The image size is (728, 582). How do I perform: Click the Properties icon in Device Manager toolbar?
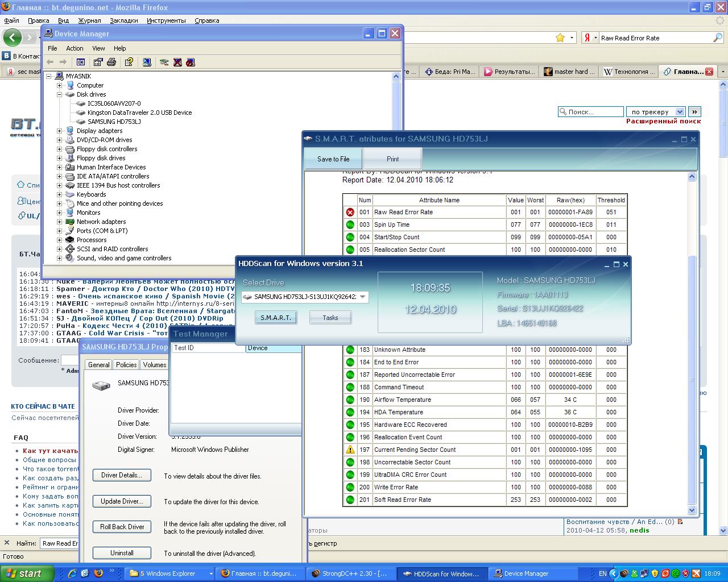click(98, 62)
